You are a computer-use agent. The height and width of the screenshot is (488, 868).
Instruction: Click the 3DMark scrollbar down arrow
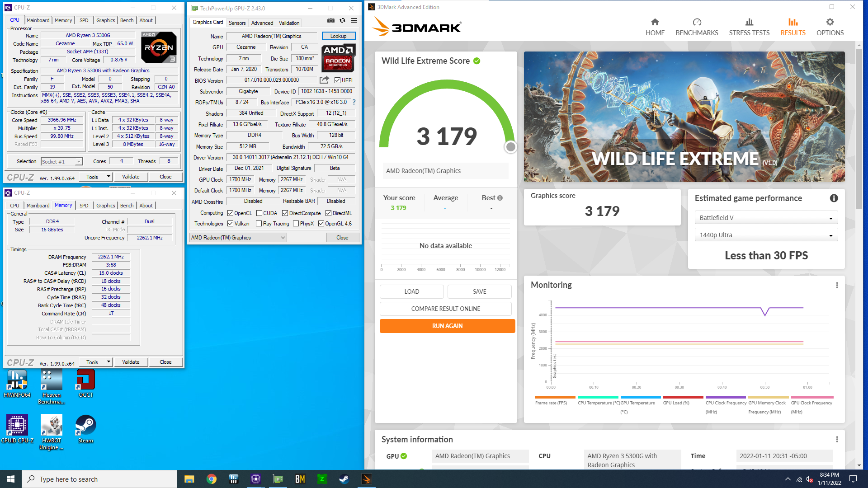pos(859,465)
